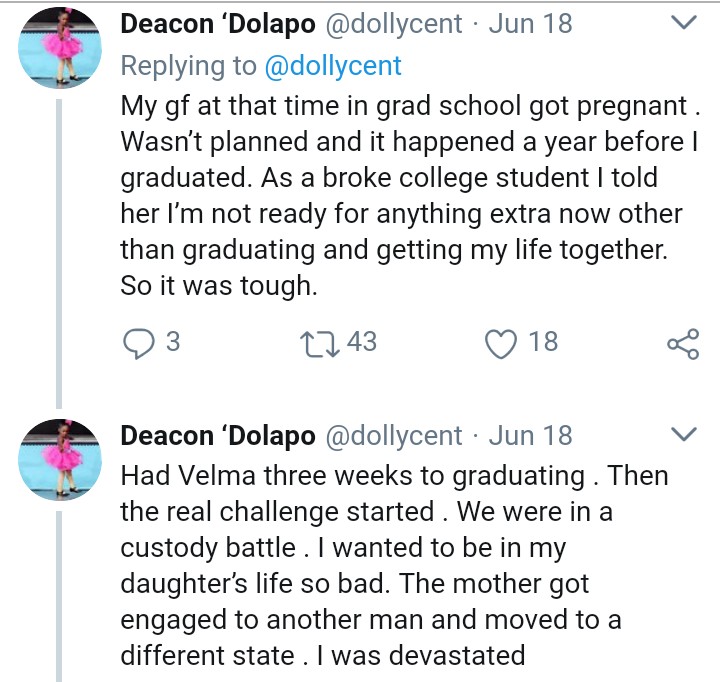Open the first tweet's chevron options menu
Viewport: 720px width, 682px height.
(683, 22)
